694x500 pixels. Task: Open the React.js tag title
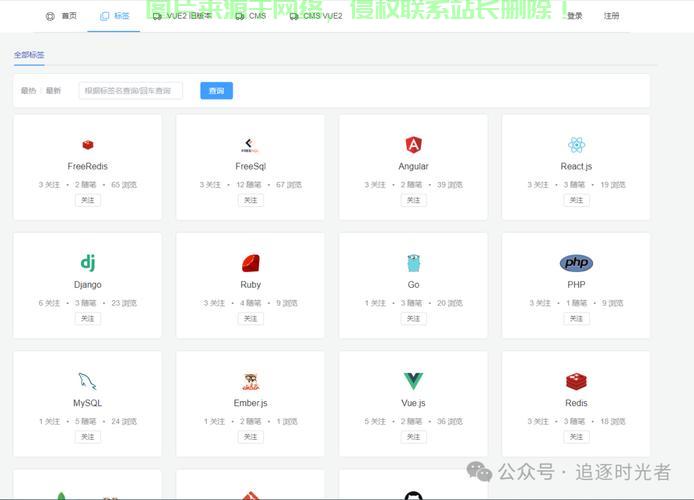click(576, 166)
